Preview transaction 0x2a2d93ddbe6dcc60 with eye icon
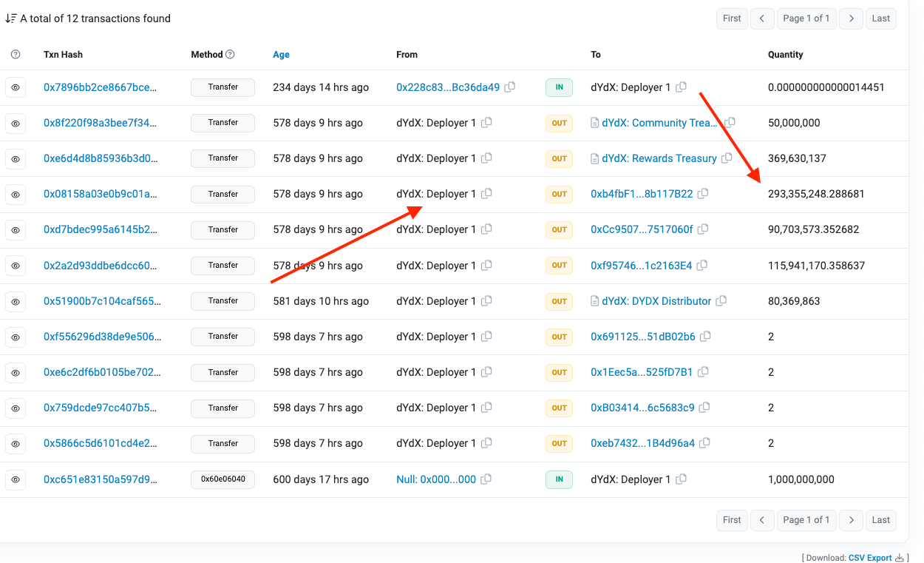The image size is (924, 563). (x=16, y=266)
